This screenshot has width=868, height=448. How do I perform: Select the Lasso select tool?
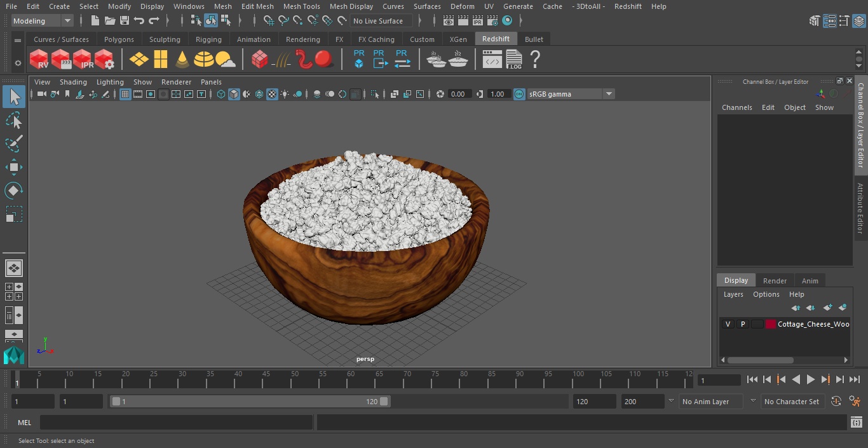pyautogui.click(x=13, y=121)
